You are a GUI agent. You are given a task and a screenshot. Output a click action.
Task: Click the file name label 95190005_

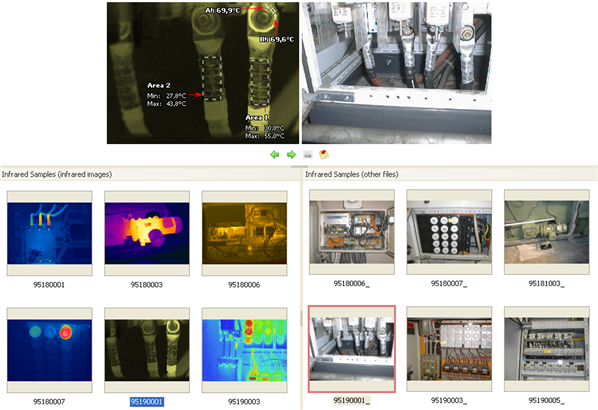(547, 400)
